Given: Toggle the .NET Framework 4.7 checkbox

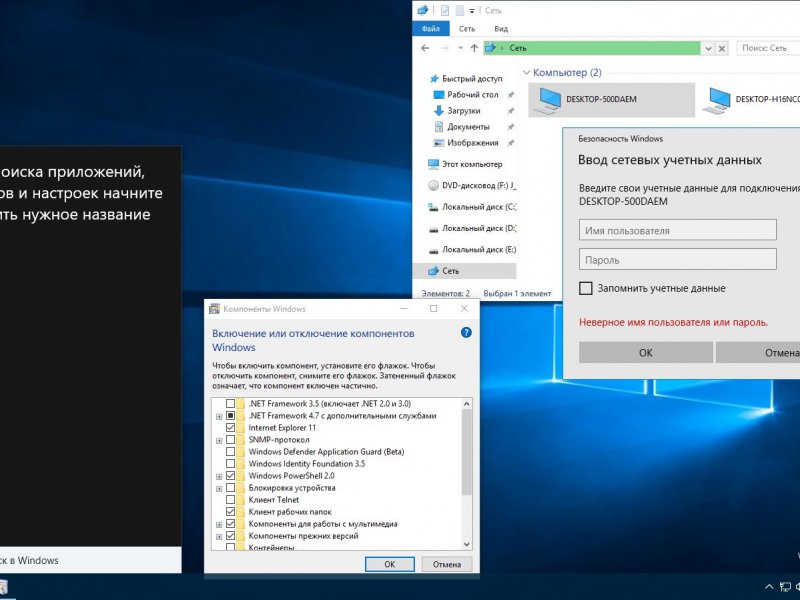Looking at the screenshot, I should (231, 416).
